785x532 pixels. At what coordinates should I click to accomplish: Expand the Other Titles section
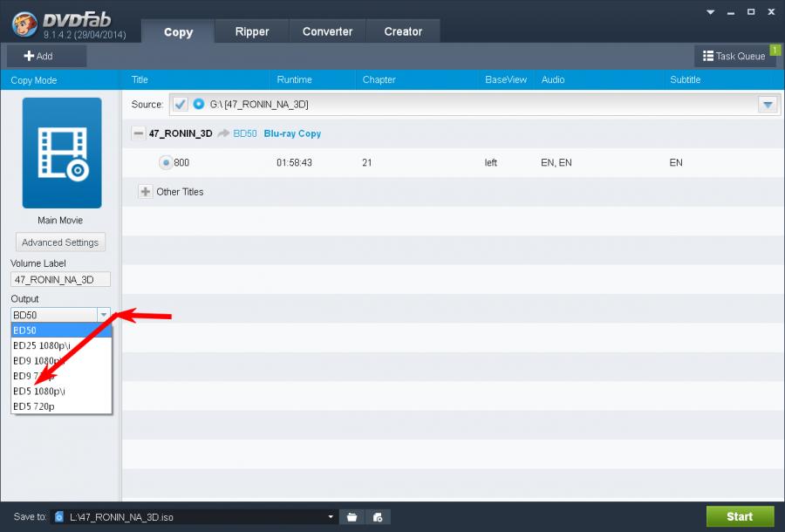pos(146,192)
